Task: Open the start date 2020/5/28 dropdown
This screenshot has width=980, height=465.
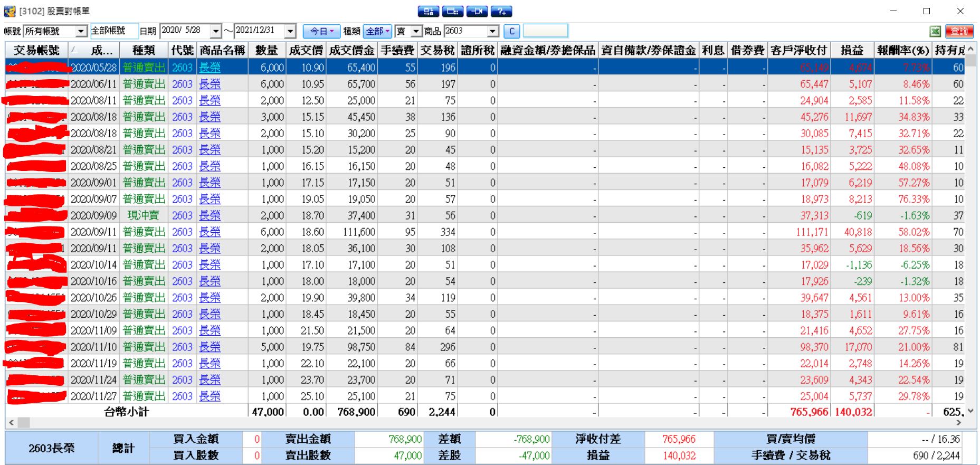Action: 215,32
